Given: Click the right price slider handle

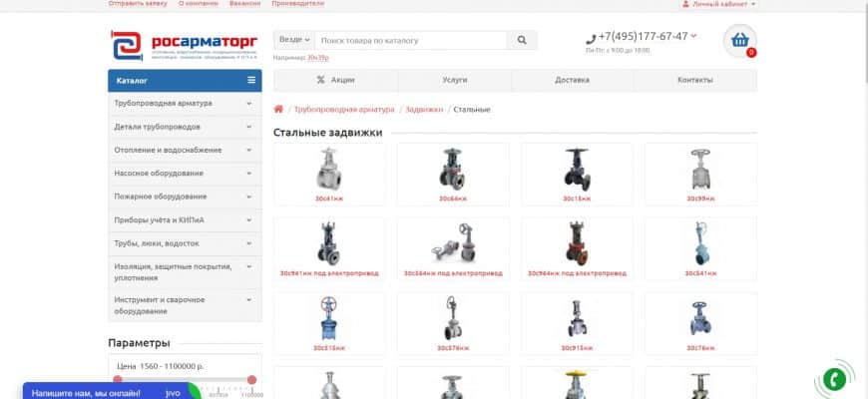Looking at the screenshot, I should click(251, 380).
